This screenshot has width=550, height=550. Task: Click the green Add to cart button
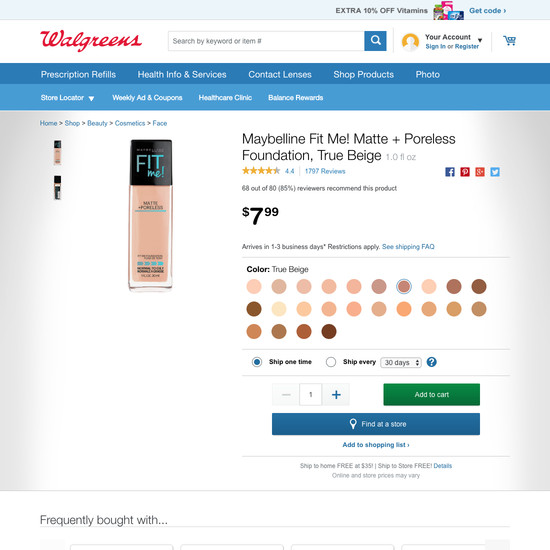point(431,395)
